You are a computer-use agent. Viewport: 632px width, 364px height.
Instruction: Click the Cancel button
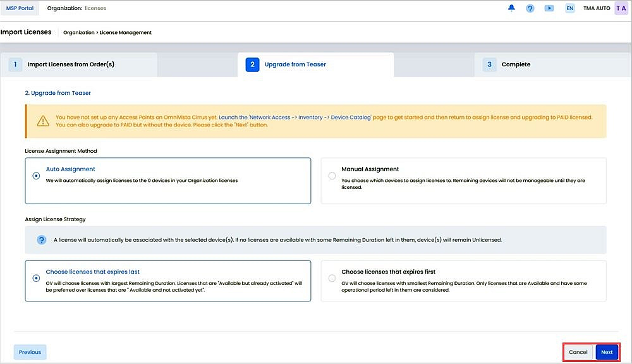[x=577, y=352]
